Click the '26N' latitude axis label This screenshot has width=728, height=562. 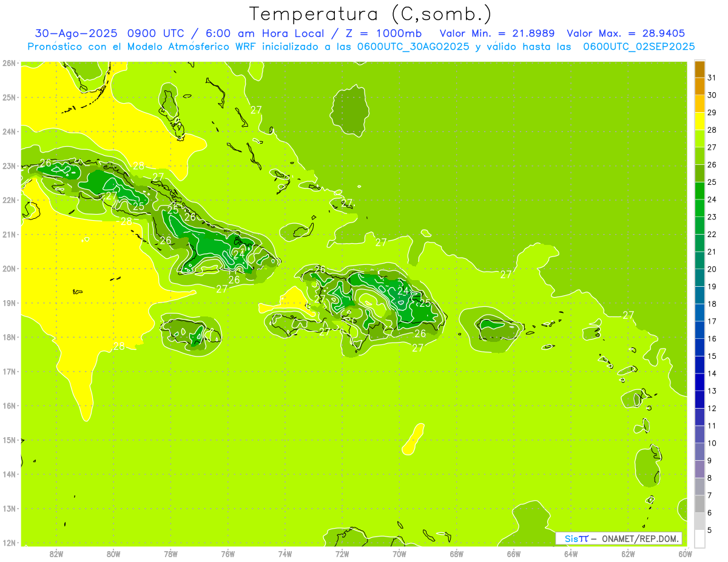click(9, 63)
